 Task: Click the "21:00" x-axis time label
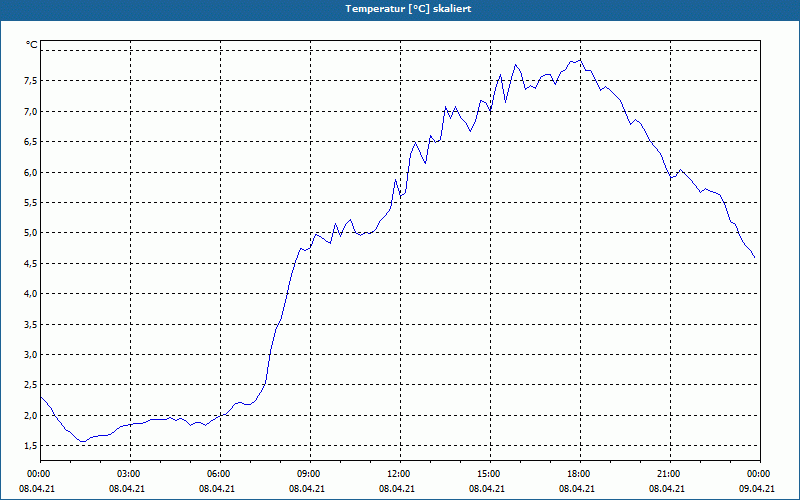pyautogui.click(x=670, y=474)
